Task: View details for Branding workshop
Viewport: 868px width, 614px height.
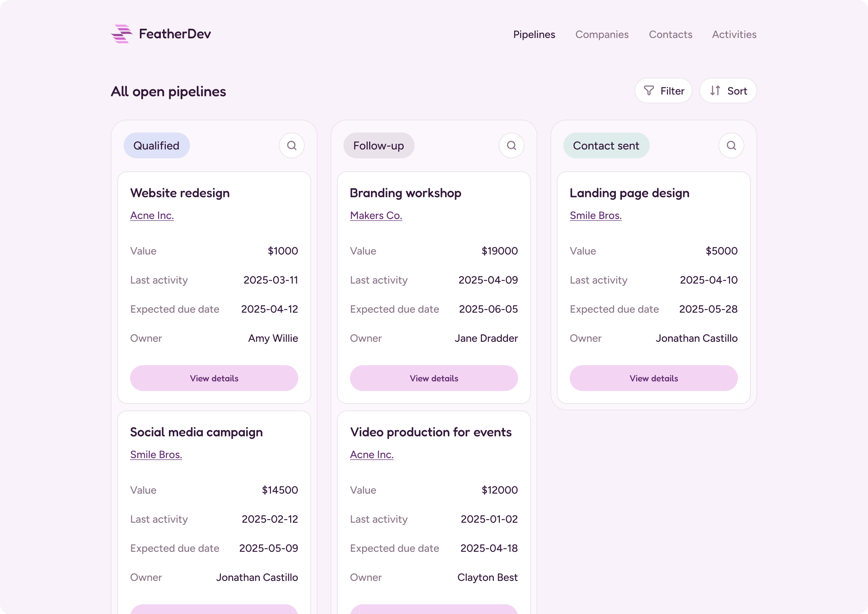Action: (434, 378)
